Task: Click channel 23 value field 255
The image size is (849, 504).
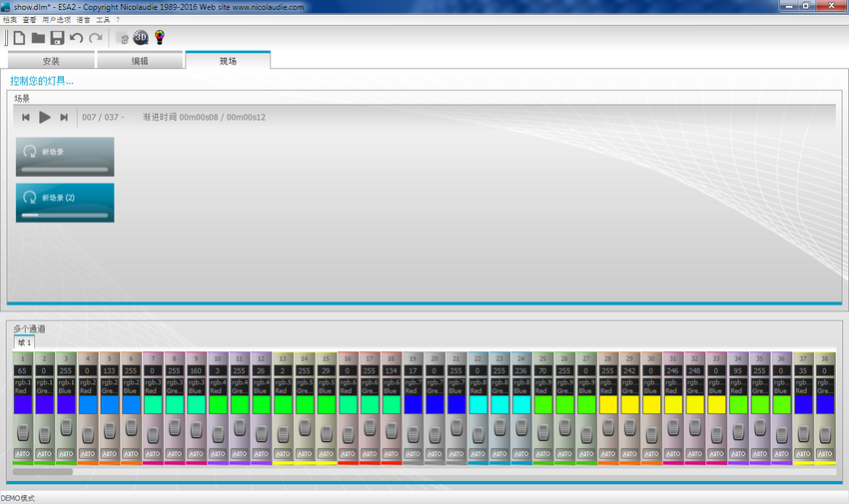Action: pyautogui.click(x=499, y=371)
